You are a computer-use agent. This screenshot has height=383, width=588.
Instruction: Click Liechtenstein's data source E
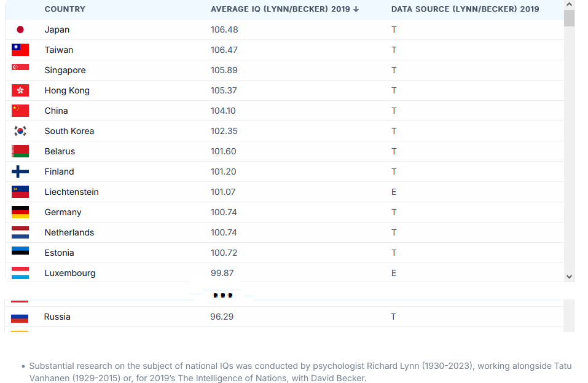coord(394,192)
